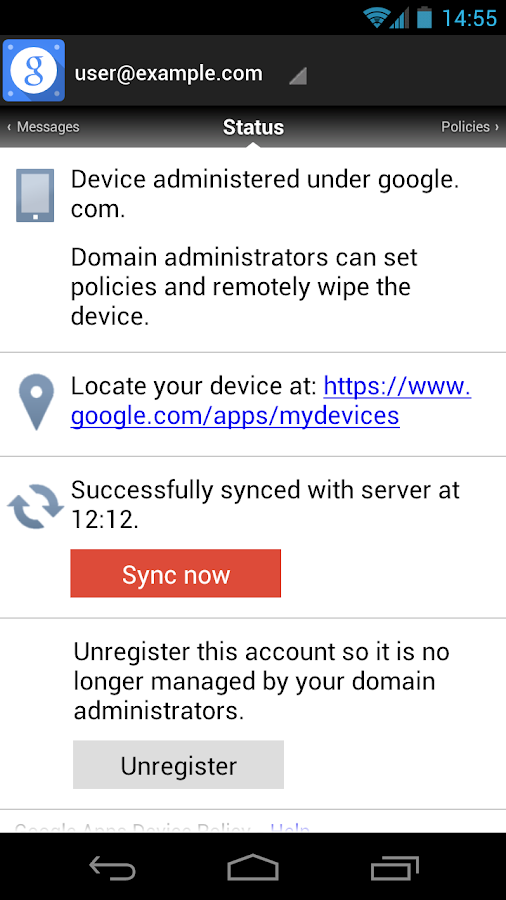Open the account dropdown arrow next to user@example.com
This screenshot has height=900, width=506.
tap(298, 76)
